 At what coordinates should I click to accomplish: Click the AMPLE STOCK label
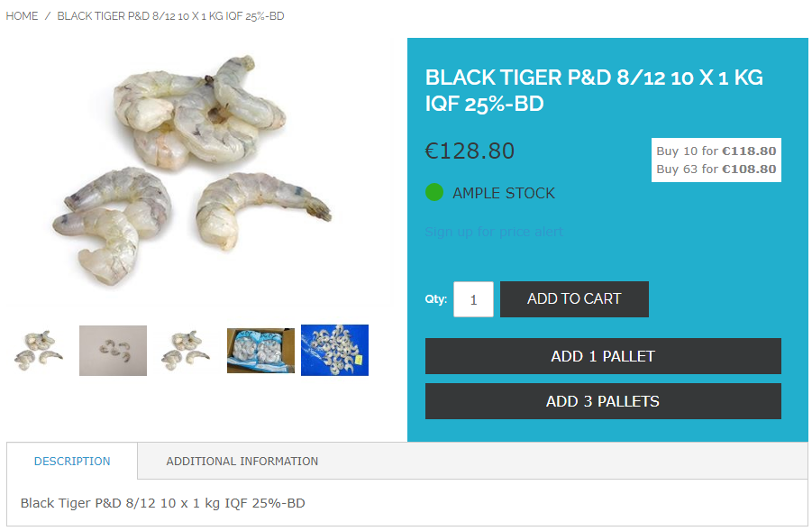point(504,193)
